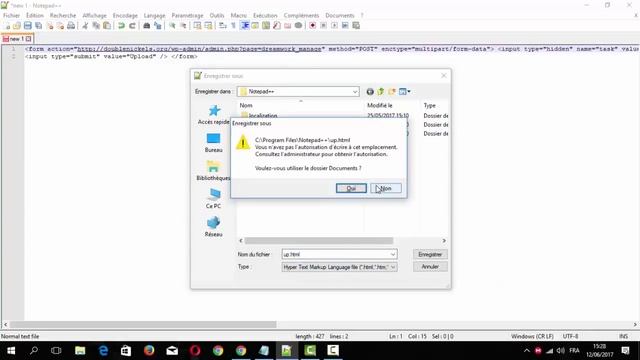640x360 pixels.
Task: Click Non in the warning dialog
Action: pos(386,188)
